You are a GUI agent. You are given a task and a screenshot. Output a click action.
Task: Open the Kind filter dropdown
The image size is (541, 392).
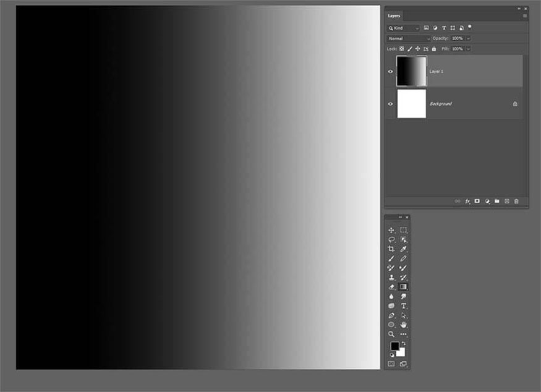click(403, 28)
